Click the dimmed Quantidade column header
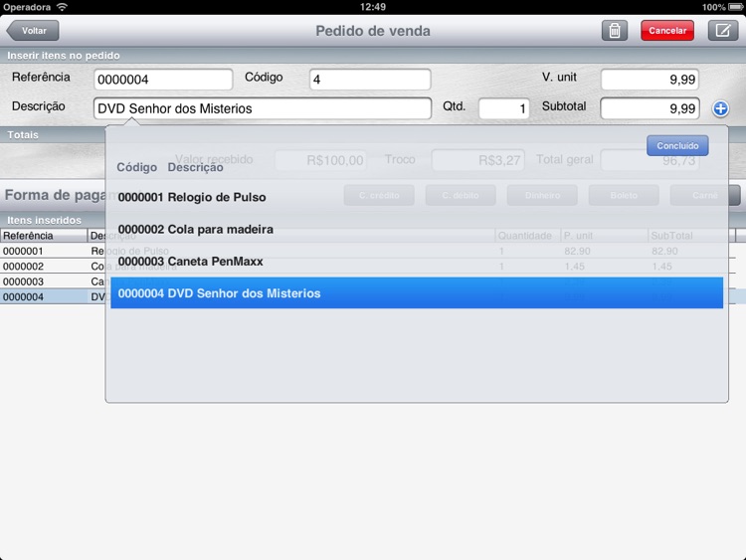 click(x=527, y=236)
